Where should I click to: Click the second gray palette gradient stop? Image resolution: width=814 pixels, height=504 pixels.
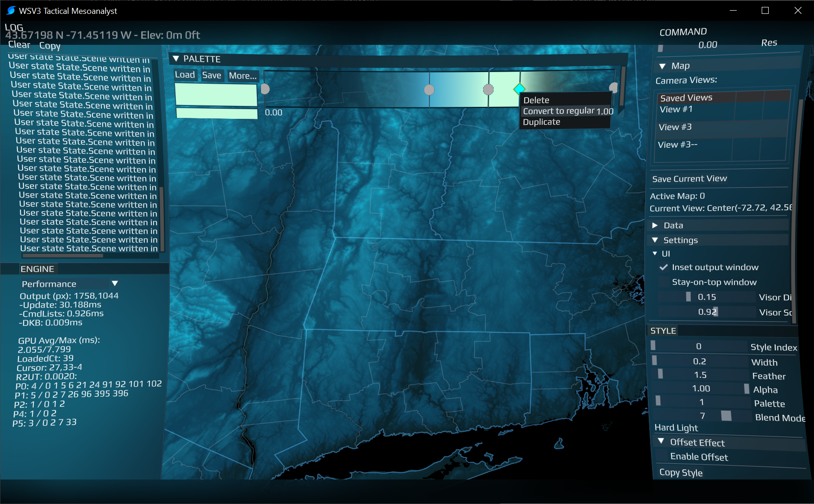429,90
